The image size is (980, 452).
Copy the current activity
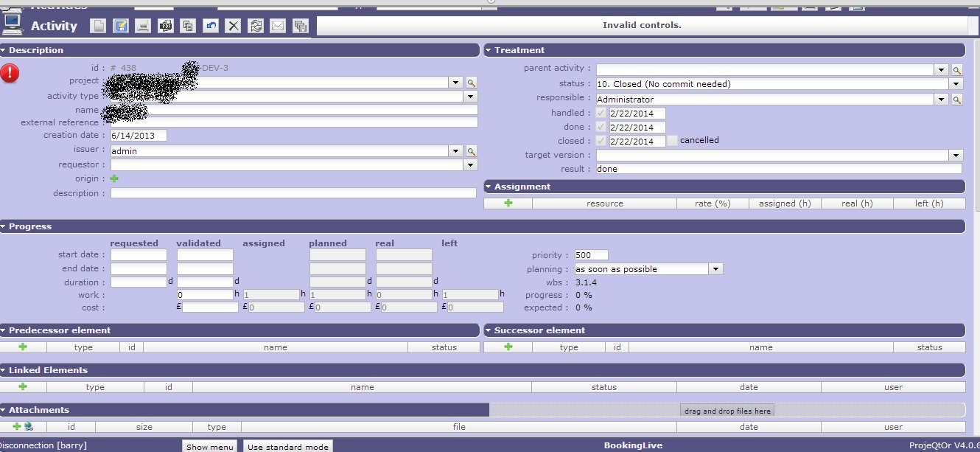[x=188, y=26]
